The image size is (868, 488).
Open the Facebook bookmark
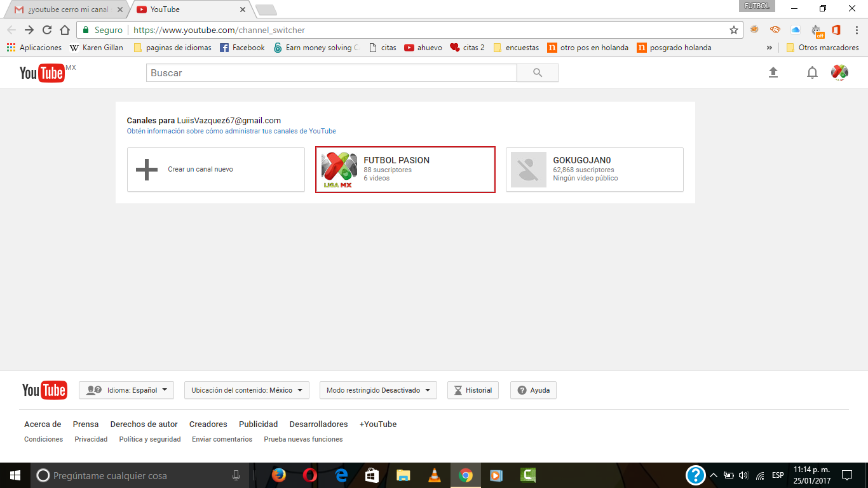coord(242,48)
